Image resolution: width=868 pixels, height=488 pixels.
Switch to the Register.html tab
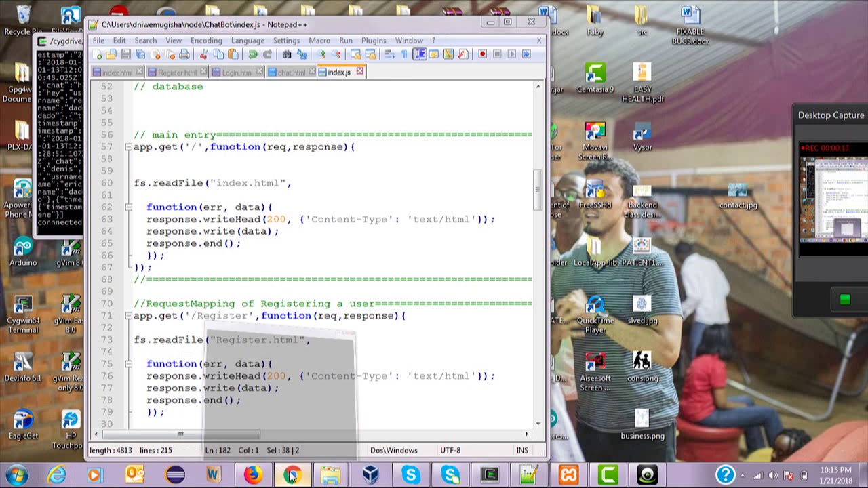(x=178, y=73)
